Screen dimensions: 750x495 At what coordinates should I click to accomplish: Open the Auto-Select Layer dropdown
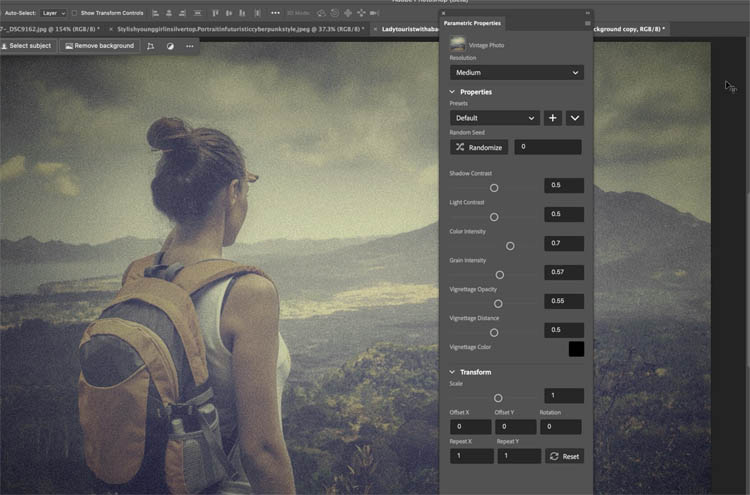click(53, 13)
